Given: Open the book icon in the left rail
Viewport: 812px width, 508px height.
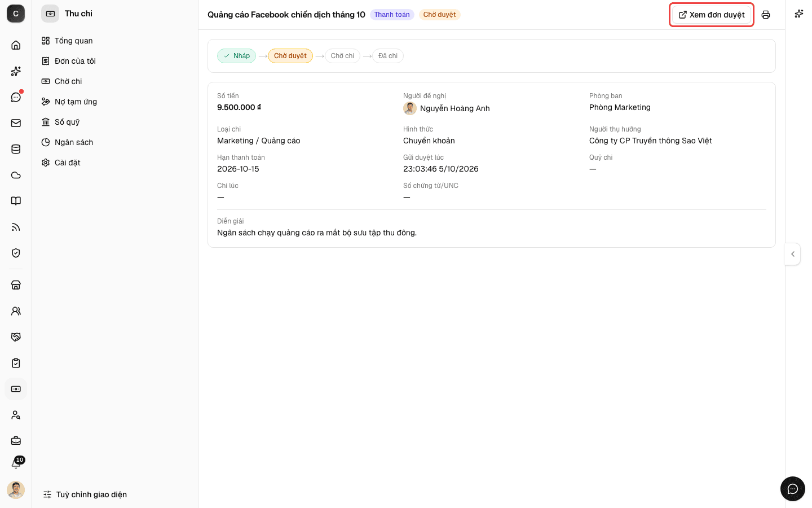Looking at the screenshot, I should pos(16,201).
